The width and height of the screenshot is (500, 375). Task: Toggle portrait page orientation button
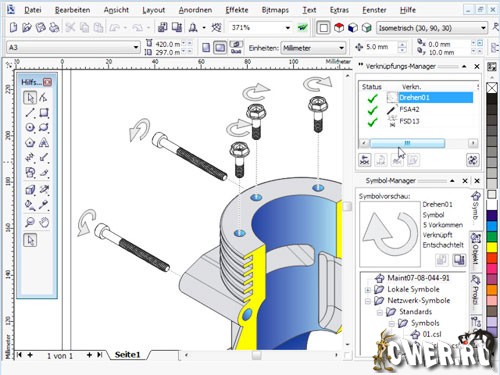(206, 48)
